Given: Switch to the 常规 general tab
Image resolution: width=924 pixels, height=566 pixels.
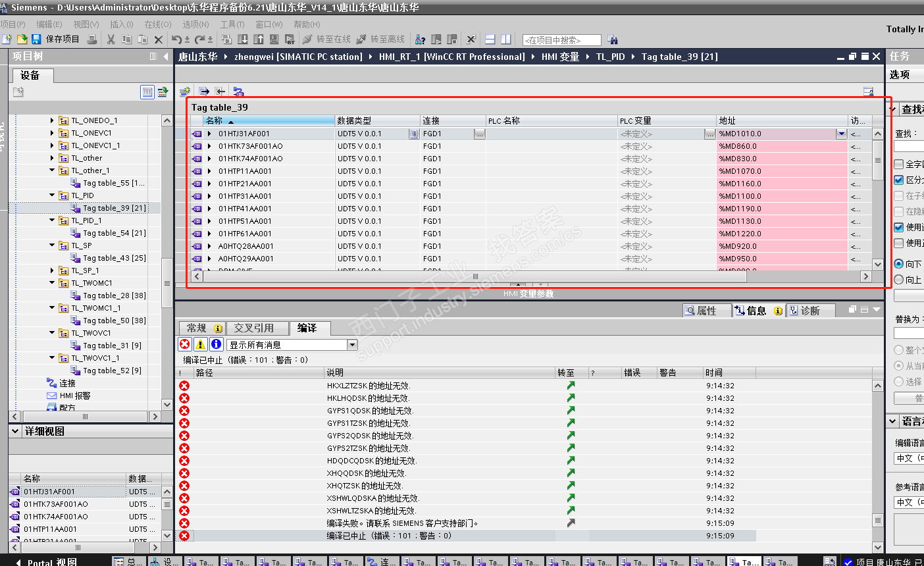Looking at the screenshot, I should pyautogui.click(x=202, y=328).
